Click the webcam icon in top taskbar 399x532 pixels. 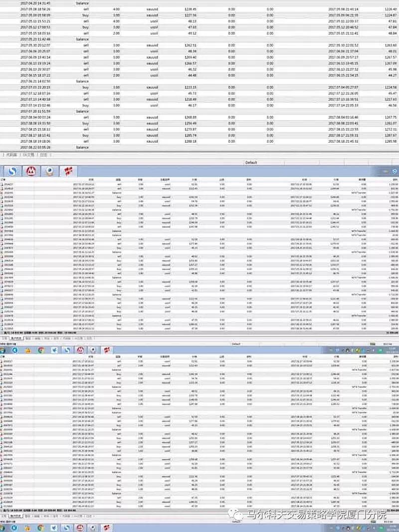pyautogui.click(x=49, y=171)
